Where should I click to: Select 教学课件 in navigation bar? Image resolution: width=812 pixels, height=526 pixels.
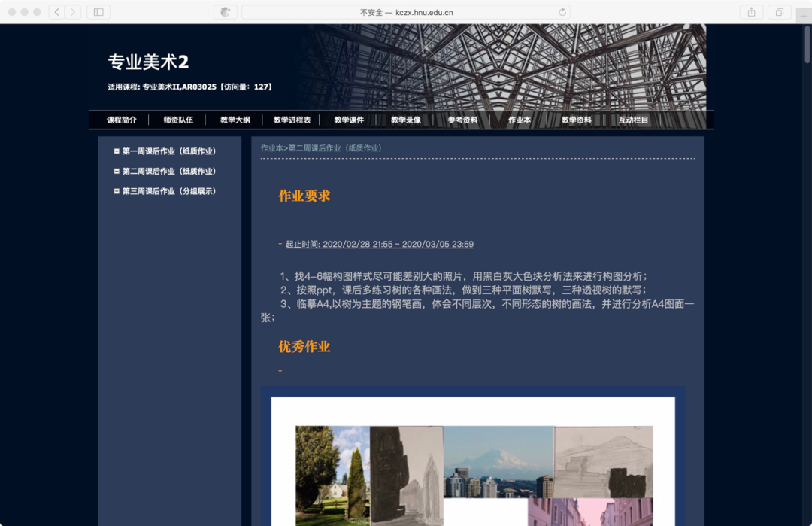(x=349, y=120)
